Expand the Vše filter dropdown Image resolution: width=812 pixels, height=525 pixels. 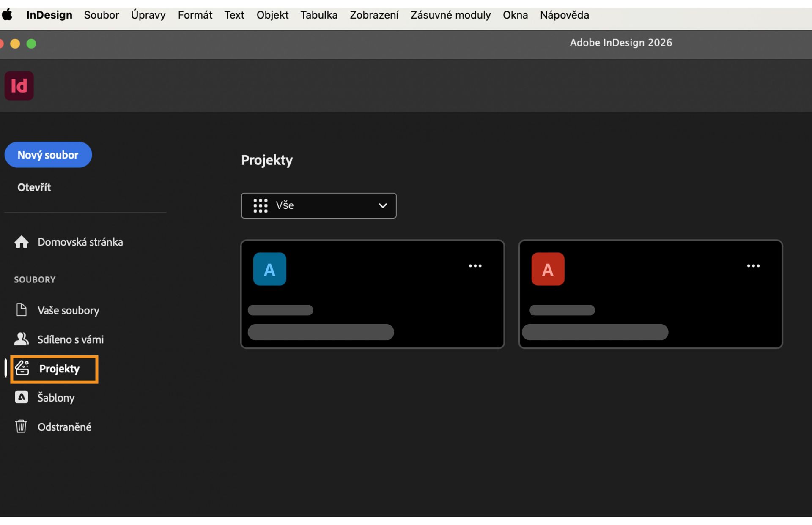coord(383,206)
